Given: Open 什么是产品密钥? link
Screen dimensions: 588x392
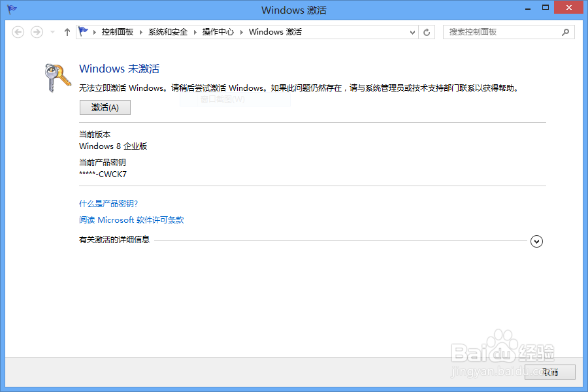Looking at the screenshot, I should coord(108,204).
